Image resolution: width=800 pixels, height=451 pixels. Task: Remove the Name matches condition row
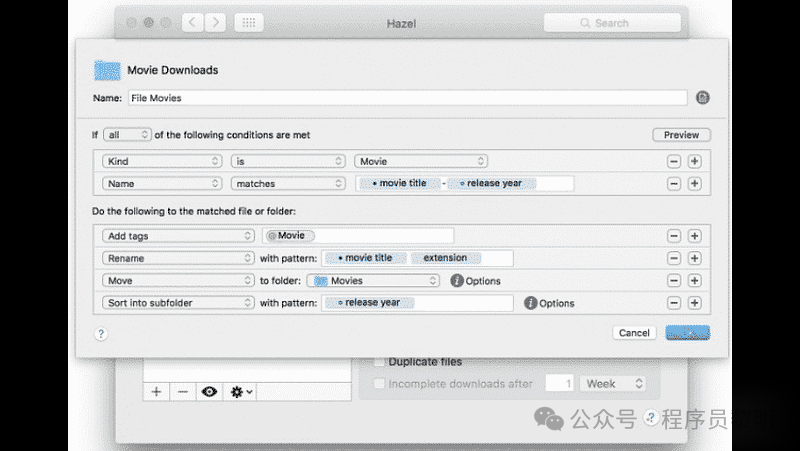[x=674, y=184]
